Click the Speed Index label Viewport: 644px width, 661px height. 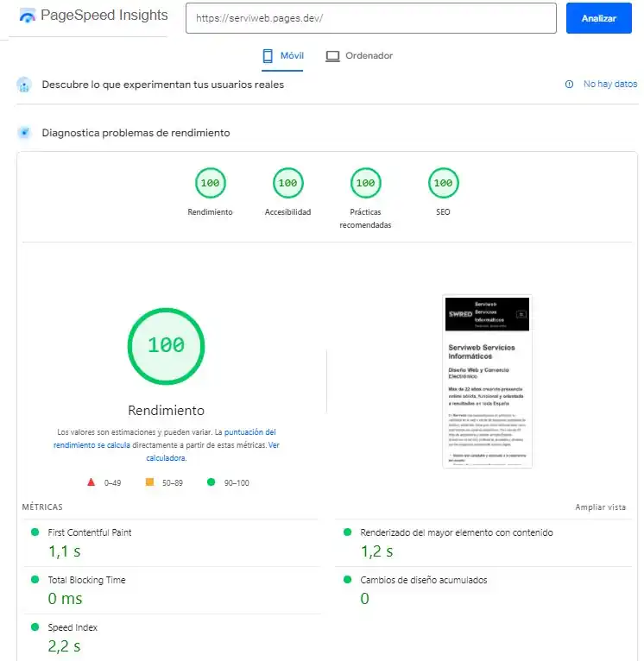click(x=73, y=627)
